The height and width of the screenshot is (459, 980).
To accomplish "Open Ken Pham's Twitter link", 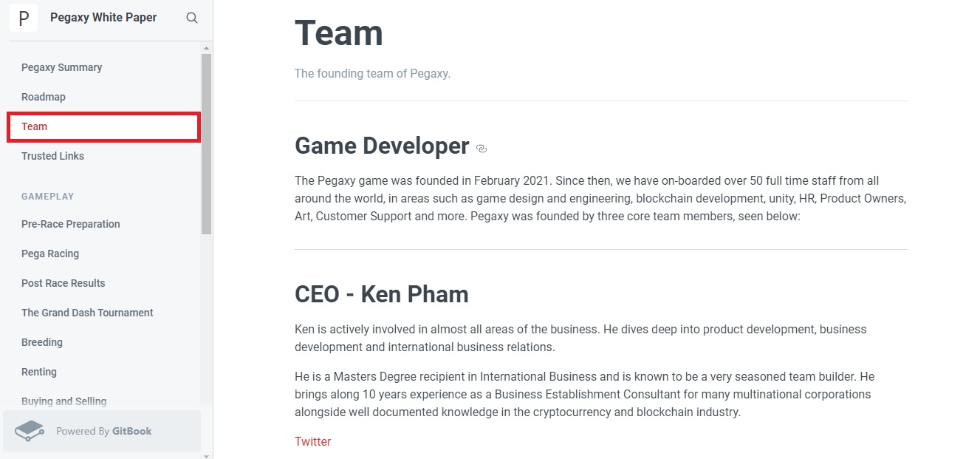I will [x=312, y=441].
